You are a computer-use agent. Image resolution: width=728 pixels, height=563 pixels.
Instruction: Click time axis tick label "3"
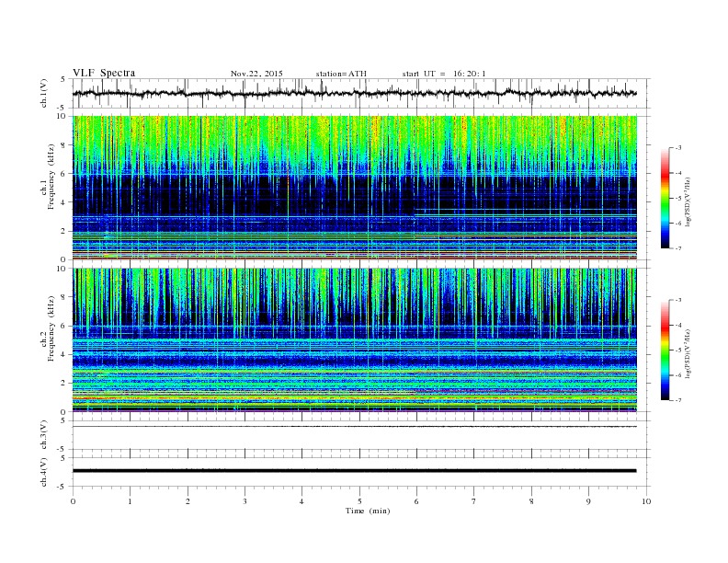pyautogui.click(x=245, y=501)
